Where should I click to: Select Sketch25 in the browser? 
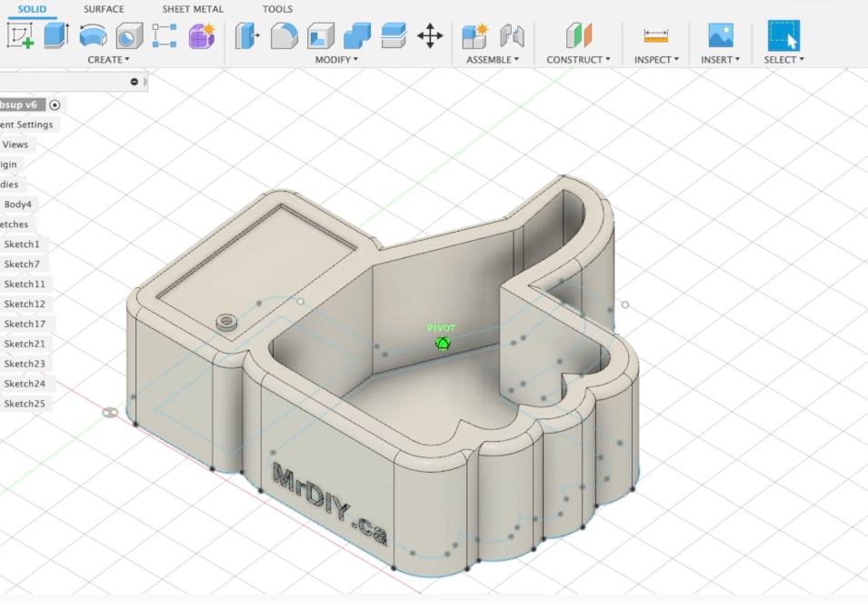pyautogui.click(x=25, y=404)
